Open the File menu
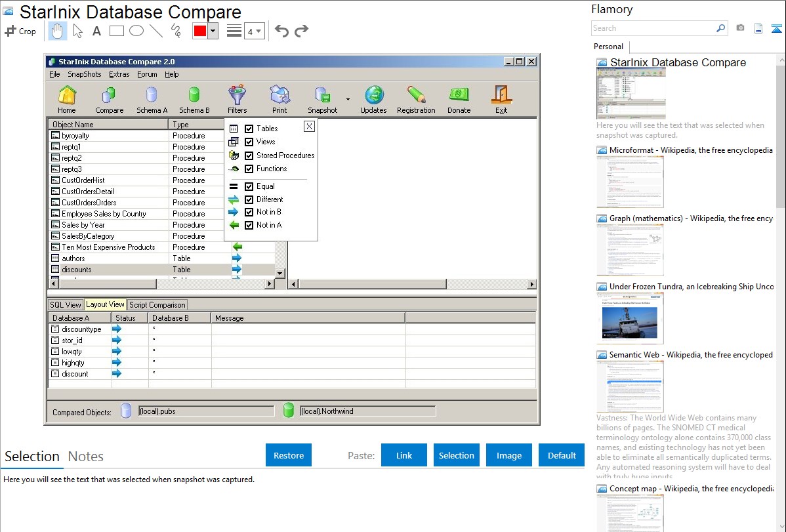 point(54,74)
